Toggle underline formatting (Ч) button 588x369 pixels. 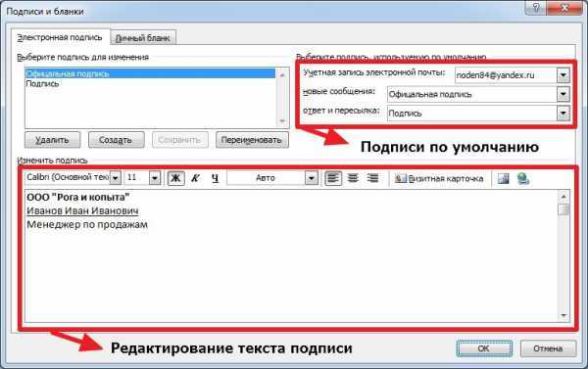[x=215, y=178]
